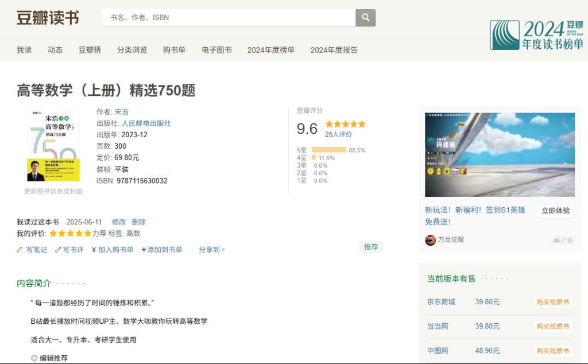The image size is (588, 364).
Task: Click the 立即体验 ad button
Action: pyautogui.click(x=556, y=211)
